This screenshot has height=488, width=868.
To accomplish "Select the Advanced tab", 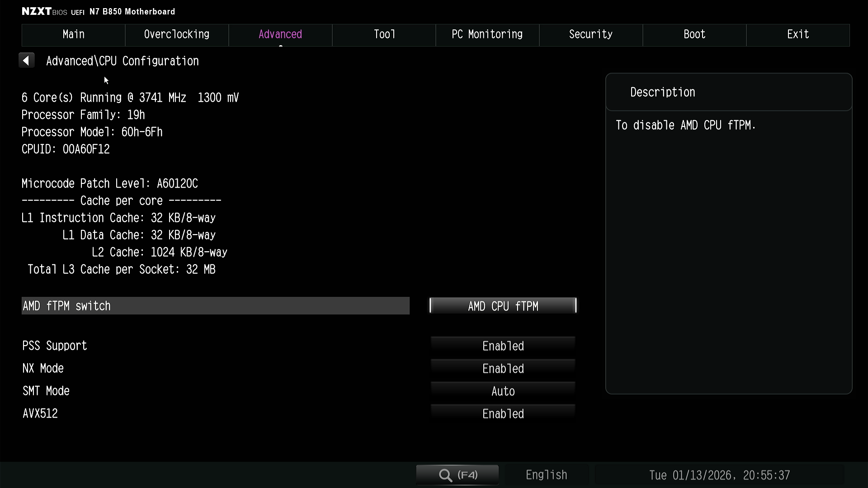I will click(280, 35).
